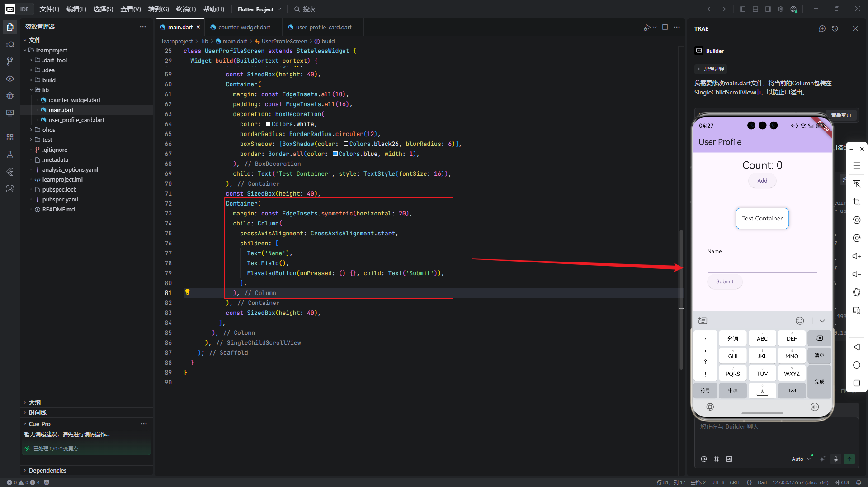Screen dimensions: 868x487
Task: Switch to user_profile_card.dart tab
Action: pos(323,27)
